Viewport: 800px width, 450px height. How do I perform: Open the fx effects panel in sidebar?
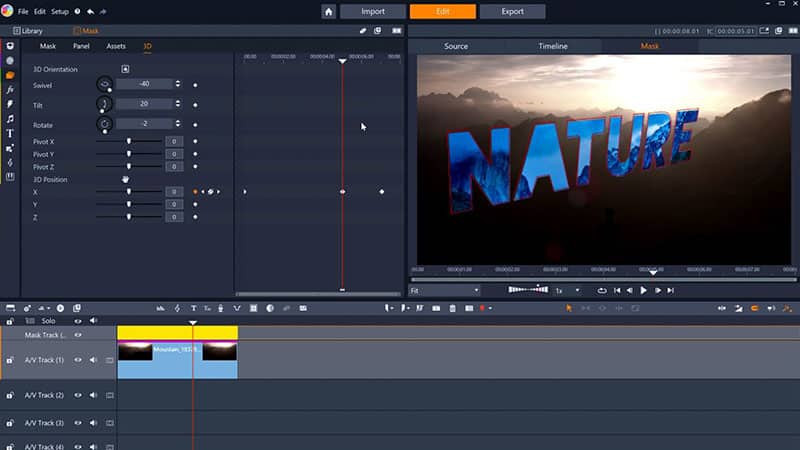coord(10,89)
